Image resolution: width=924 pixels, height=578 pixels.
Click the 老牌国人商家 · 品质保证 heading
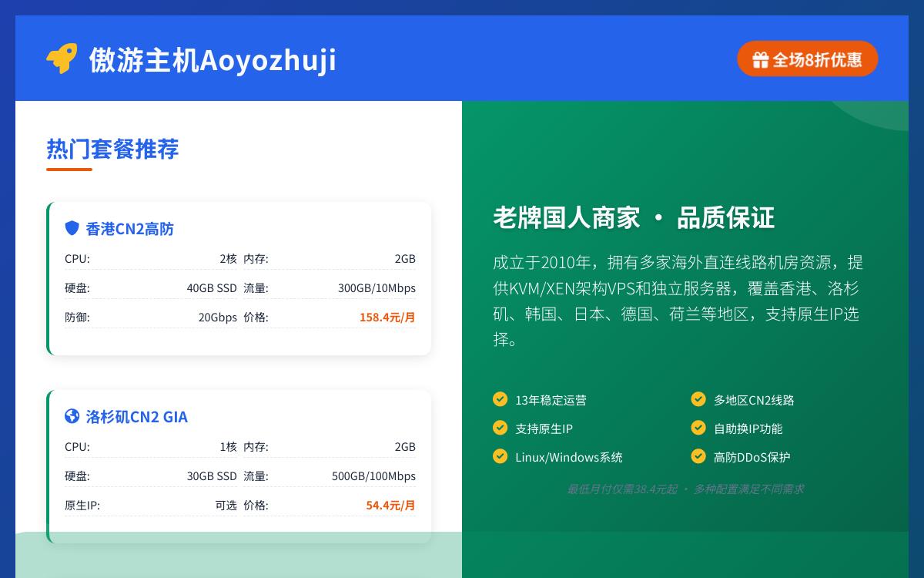click(634, 218)
